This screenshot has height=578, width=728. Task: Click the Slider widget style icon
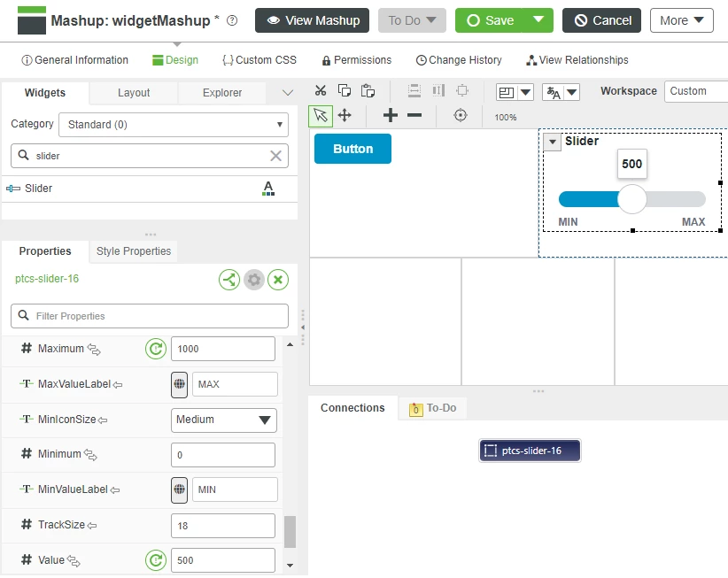tap(268, 189)
